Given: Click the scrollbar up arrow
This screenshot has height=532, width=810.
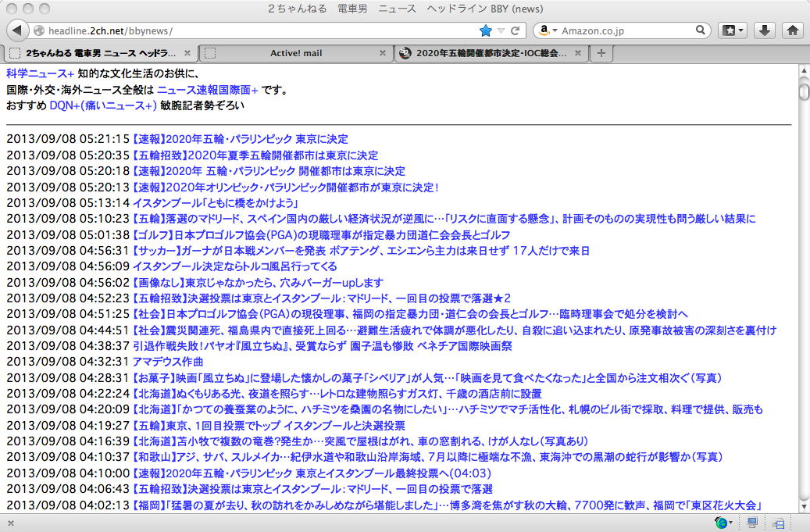Looking at the screenshot, I should [x=804, y=70].
